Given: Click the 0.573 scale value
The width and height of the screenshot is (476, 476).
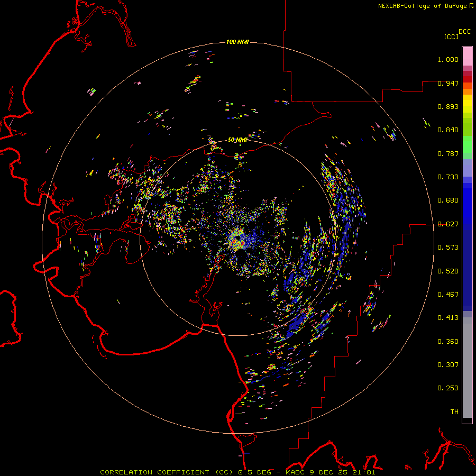Looking at the screenshot, I should tap(448, 248).
